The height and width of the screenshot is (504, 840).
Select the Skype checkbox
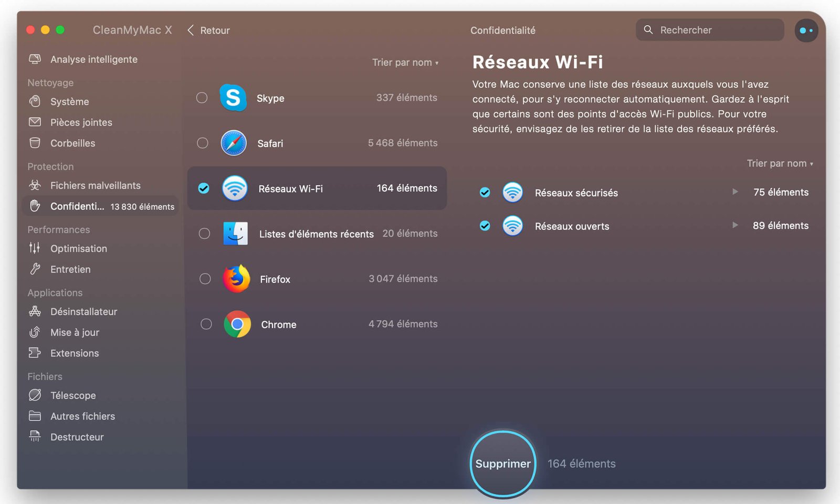click(x=202, y=98)
